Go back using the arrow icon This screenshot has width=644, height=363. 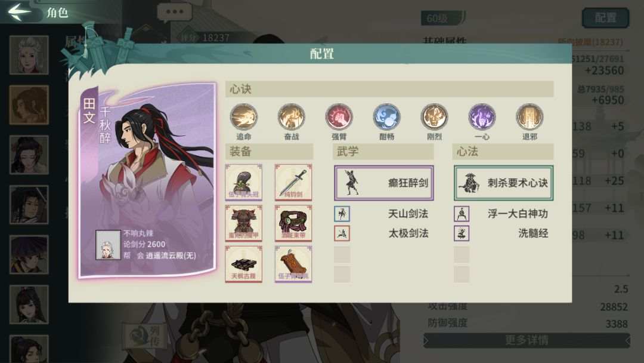(x=20, y=11)
